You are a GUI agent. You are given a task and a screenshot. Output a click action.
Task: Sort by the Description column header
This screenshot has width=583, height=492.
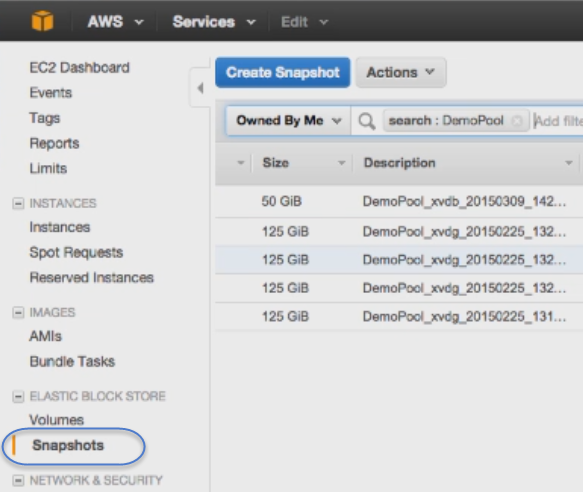400,163
